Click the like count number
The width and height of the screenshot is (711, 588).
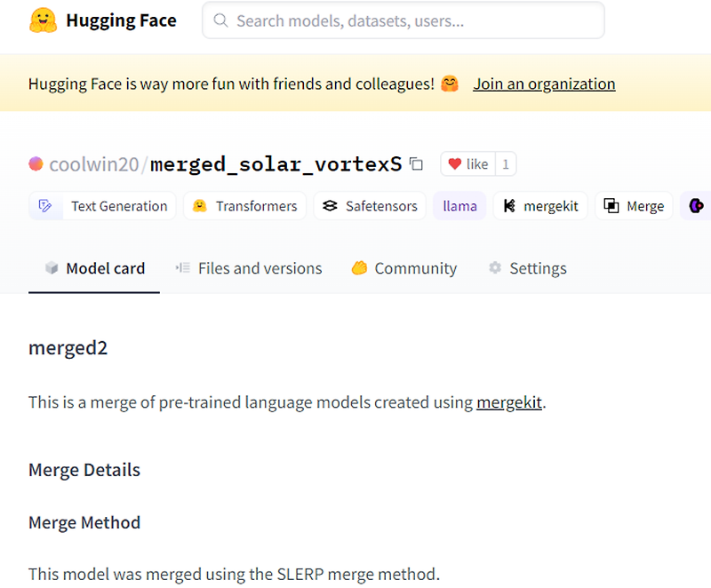point(506,164)
